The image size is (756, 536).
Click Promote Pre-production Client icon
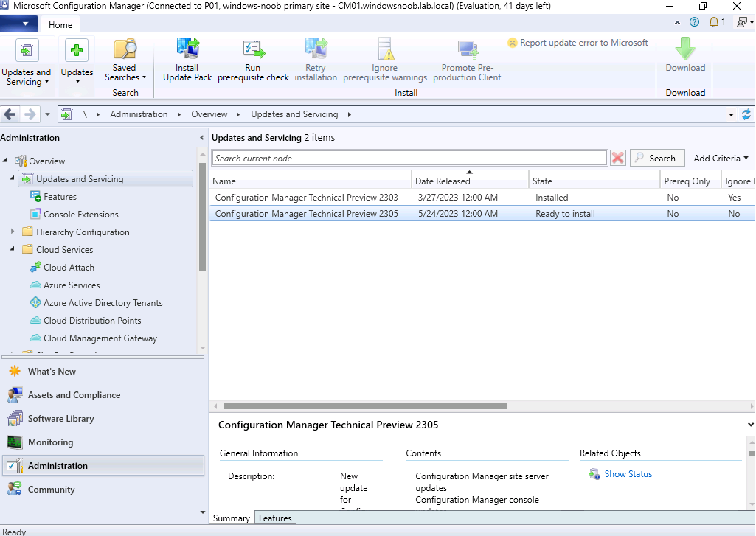pos(467,50)
